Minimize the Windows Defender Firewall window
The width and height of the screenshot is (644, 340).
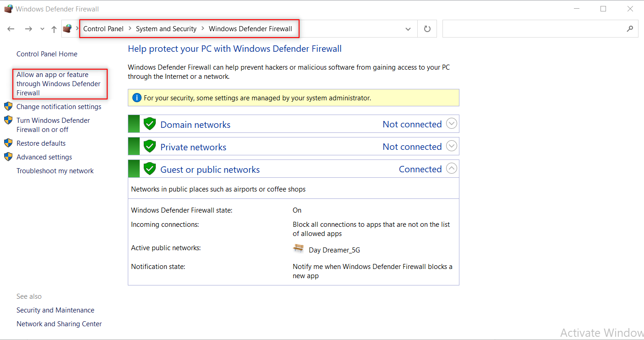coord(576,9)
